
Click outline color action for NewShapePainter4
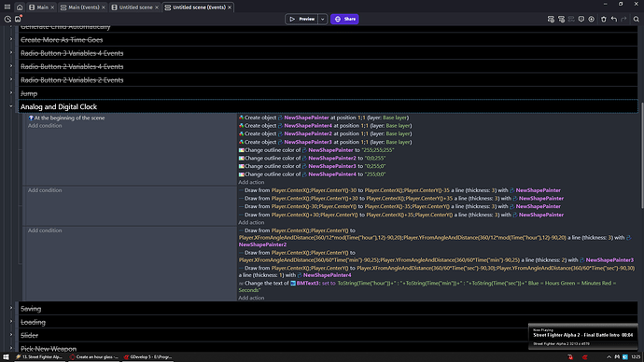point(312,174)
